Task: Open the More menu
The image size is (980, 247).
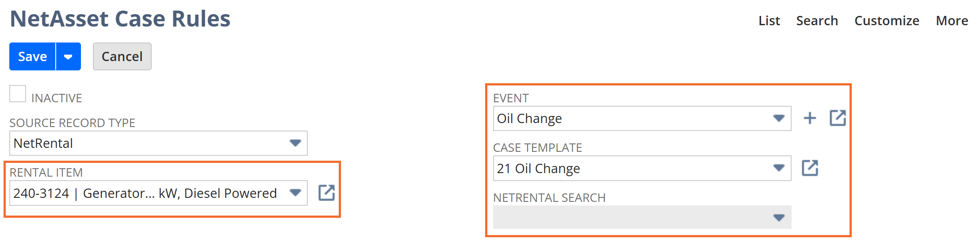Action: [952, 21]
